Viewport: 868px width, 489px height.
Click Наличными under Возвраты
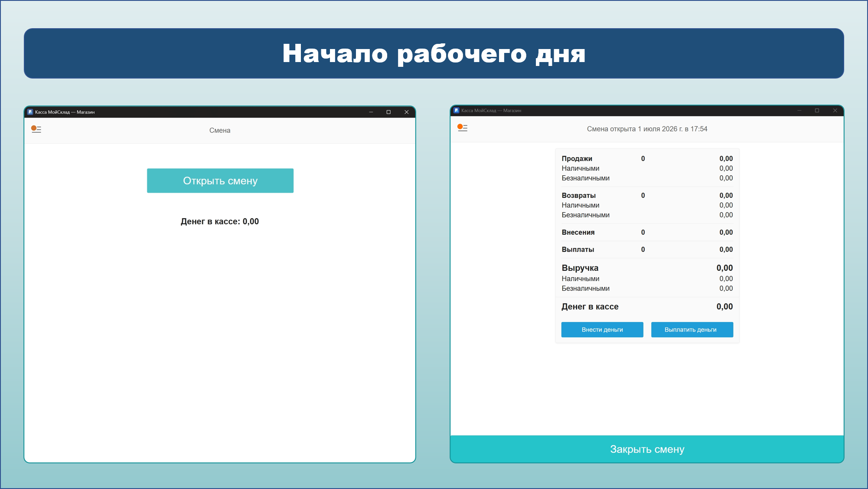coord(580,205)
